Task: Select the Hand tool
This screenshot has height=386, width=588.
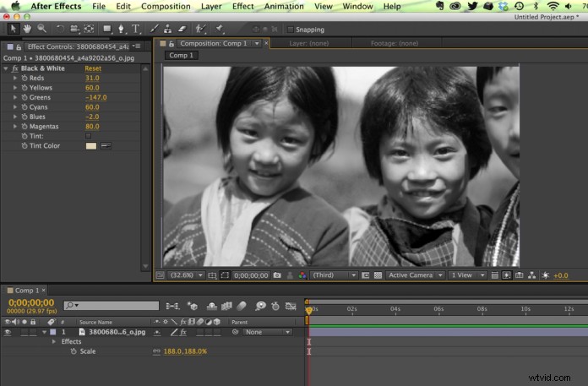Action: [27, 29]
